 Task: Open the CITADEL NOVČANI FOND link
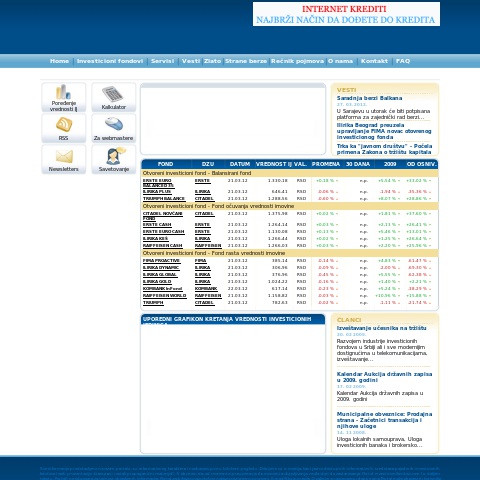(x=163, y=216)
